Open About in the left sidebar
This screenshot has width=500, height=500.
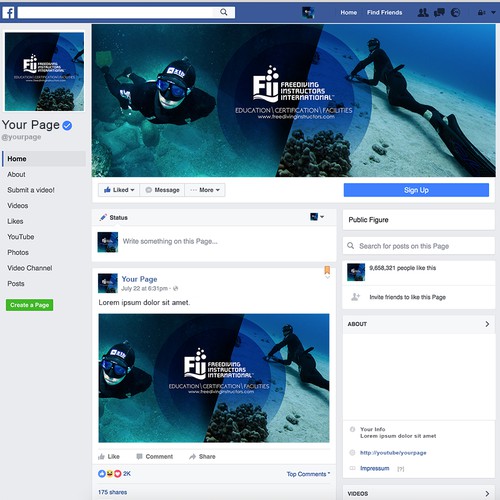tap(16, 174)
